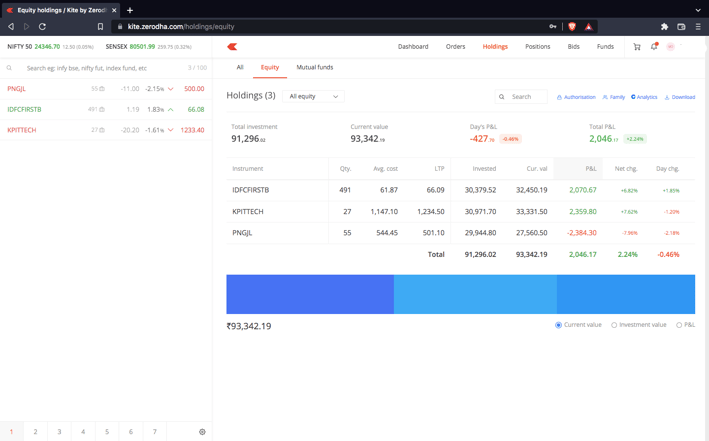Image resolution: width=709 pixels, height=441 pixels.
Task: Open the tab list dropdown arrow
Action: 698,10
